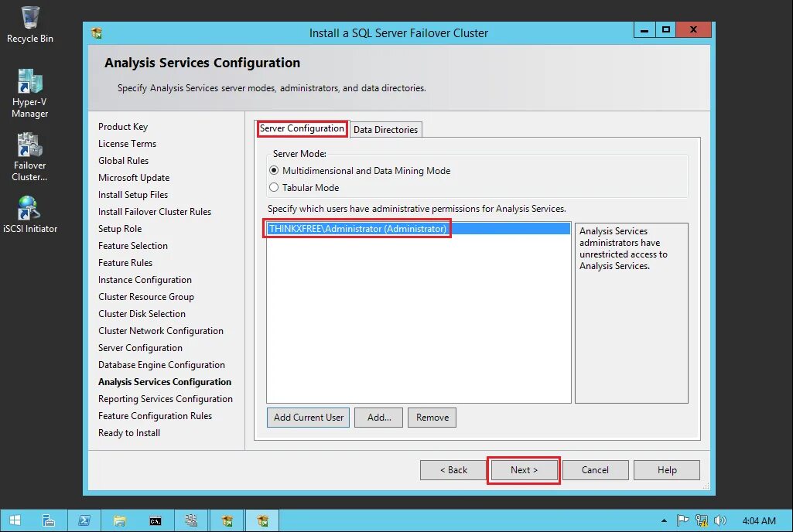This screenshot has height=532, width=793.
Task: Click the setup window title bar icon
Action: pyautogui.click(x=97, y=33)
